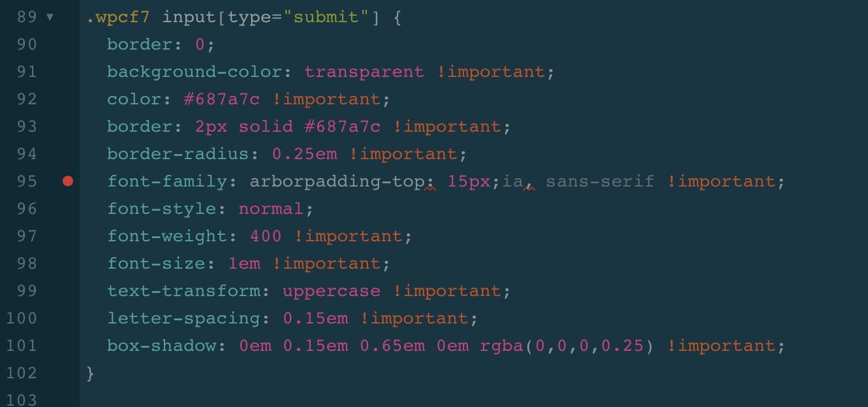Click line number 95 in the gutter
The width and height of the screenshot is (868, 407).
pos(27,181)
